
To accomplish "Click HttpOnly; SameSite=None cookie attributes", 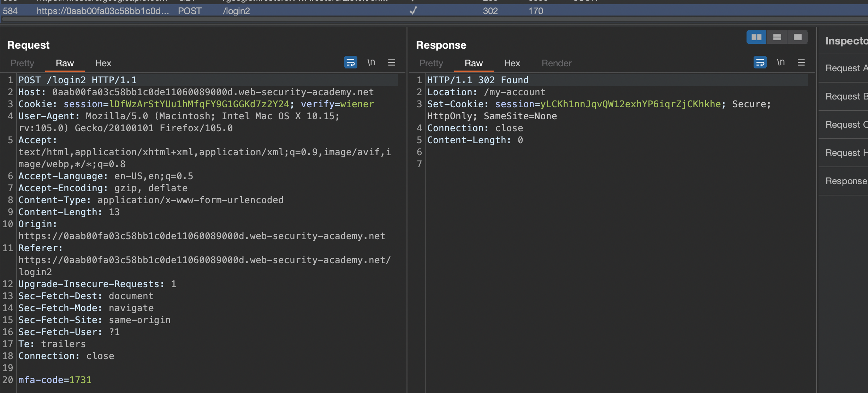I will 492,116.
